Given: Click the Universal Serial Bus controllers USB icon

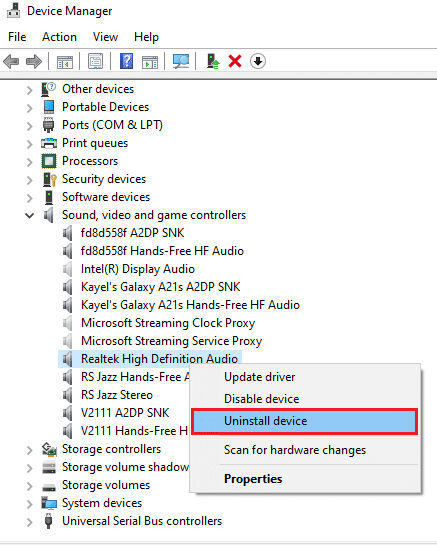Looking at the screenshot, I should [49, 521].
